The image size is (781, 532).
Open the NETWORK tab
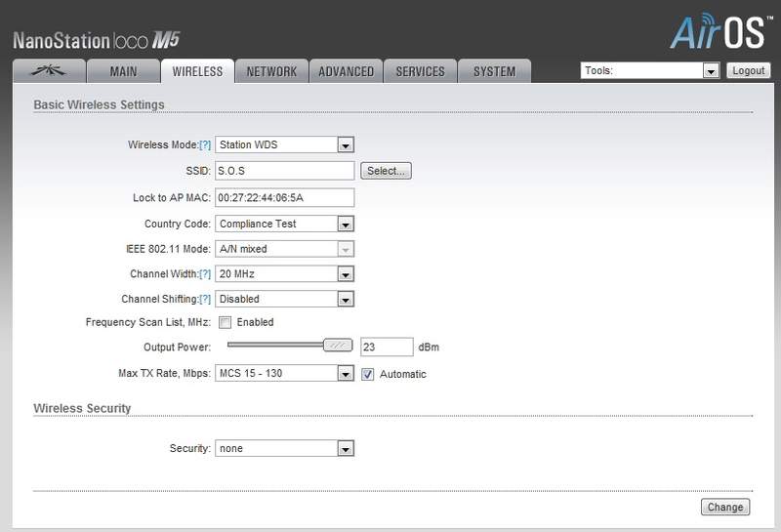click(271, 71)
